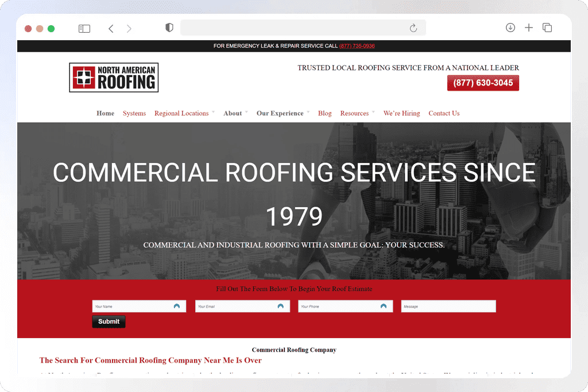This screenshot has height=392, width=588.
Task: Click the autofill icon in the Name field
Action: [x=176, y=306]
